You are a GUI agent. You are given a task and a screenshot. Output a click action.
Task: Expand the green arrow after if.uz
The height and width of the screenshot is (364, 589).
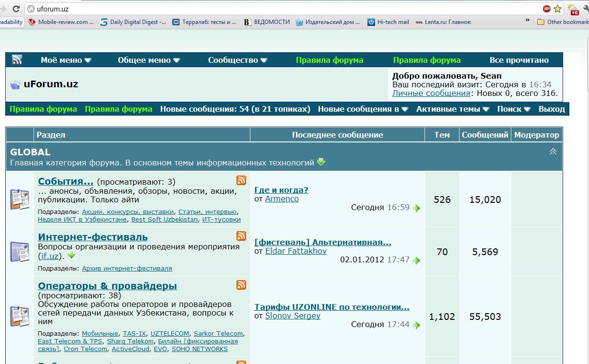71,256
